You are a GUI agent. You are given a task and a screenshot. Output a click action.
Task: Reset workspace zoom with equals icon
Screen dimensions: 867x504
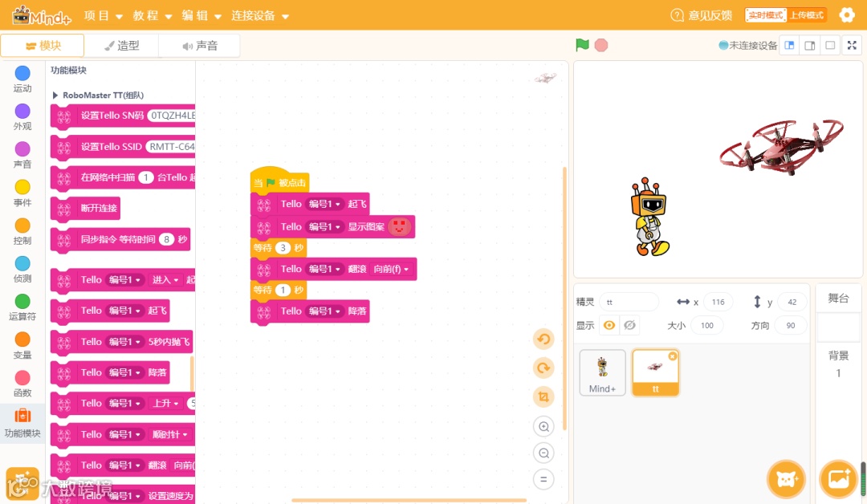543,479
